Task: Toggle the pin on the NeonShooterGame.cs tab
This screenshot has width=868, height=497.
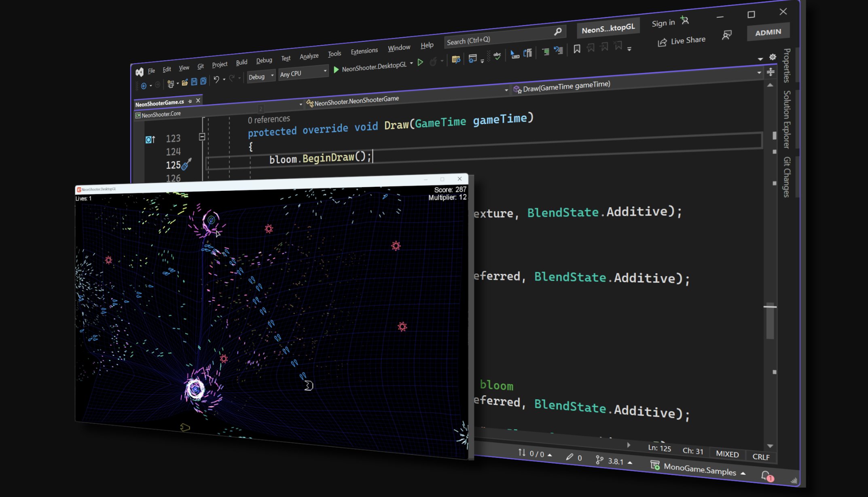Action: (190, 101)
